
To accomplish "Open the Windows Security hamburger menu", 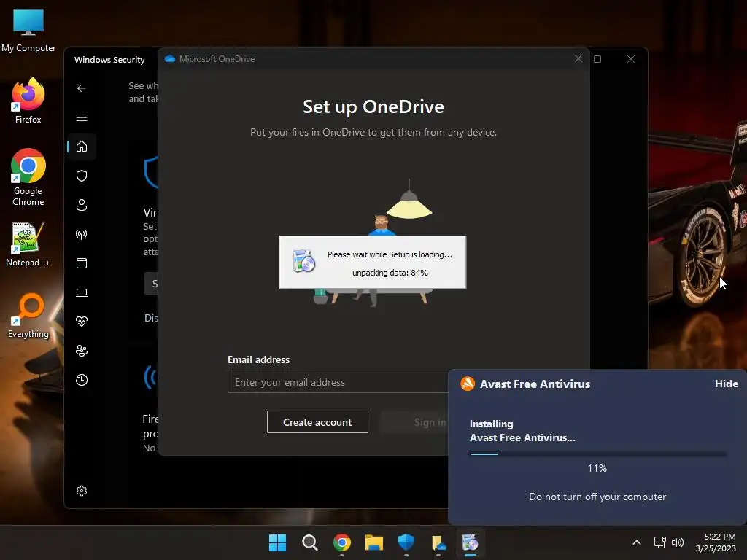I will click(x=82, y=117).
